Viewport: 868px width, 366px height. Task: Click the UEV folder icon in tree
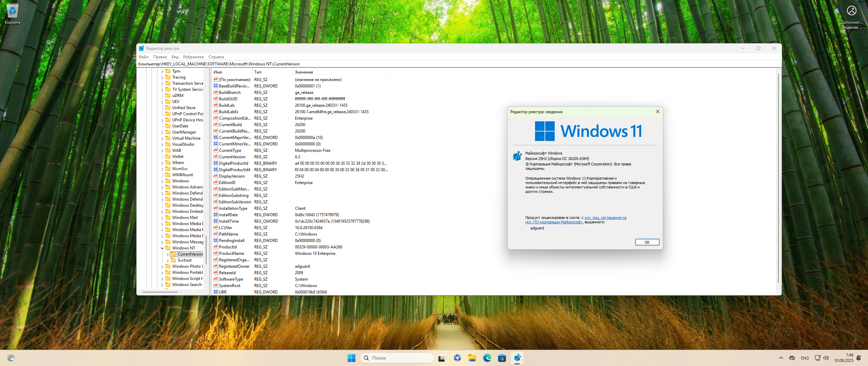[168, 102]
